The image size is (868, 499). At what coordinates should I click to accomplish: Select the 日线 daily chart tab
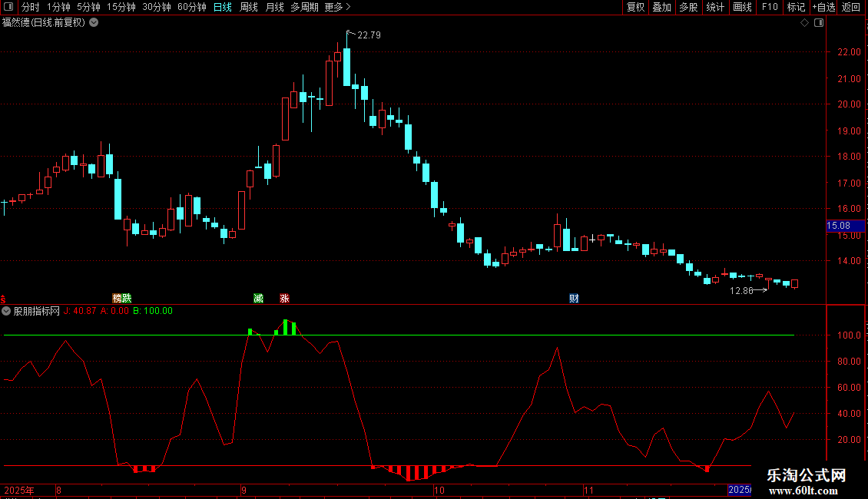click(223, 7)
